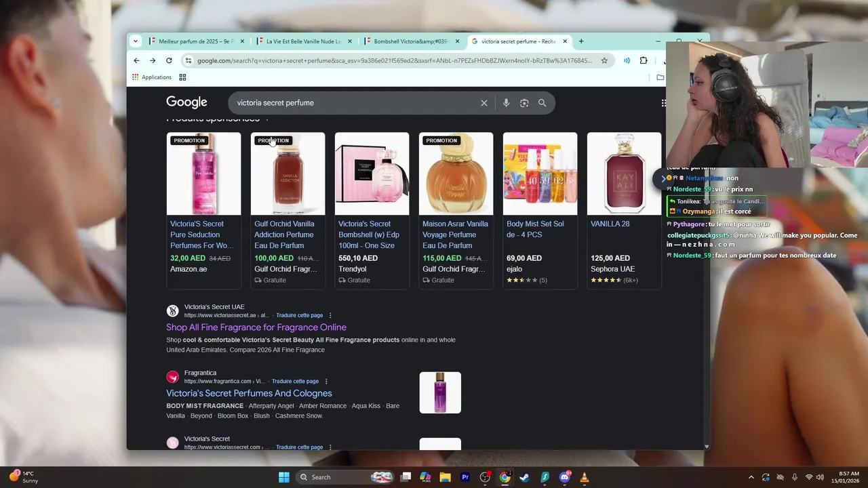This screenshot has height=488, width=868.
Task: Open Gulf Orchid Vanilla Addiction product link
Action: pyautogui.click(x=284, y=235)
